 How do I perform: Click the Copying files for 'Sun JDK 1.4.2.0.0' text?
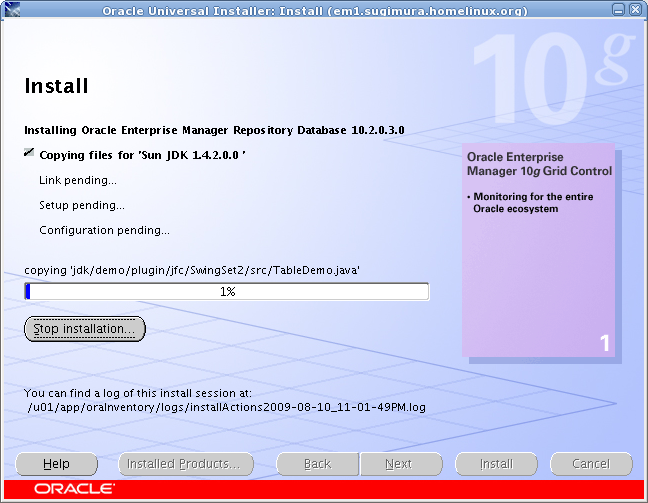(142, 155)
